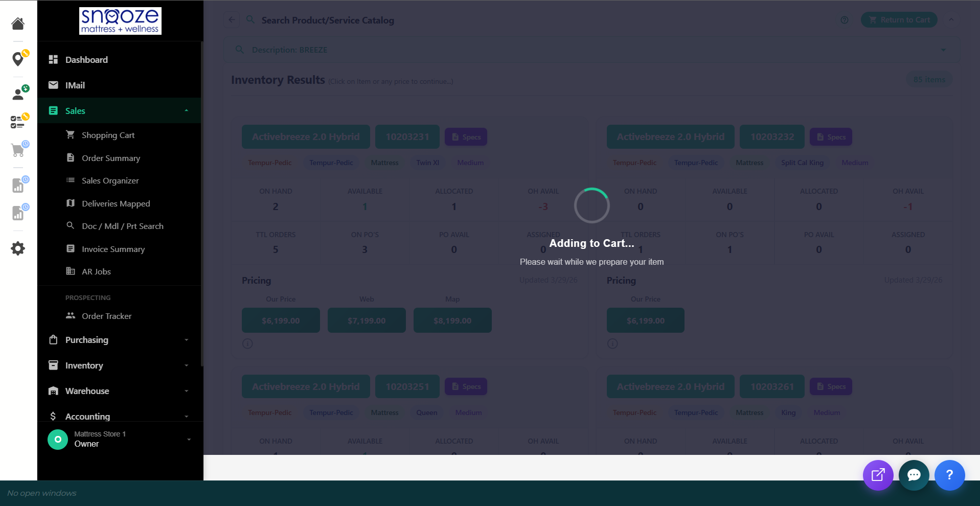The height and width of the screenshot is (506, 980).
Task: Click the 85 items count badge
Action: tap(929, 80)
